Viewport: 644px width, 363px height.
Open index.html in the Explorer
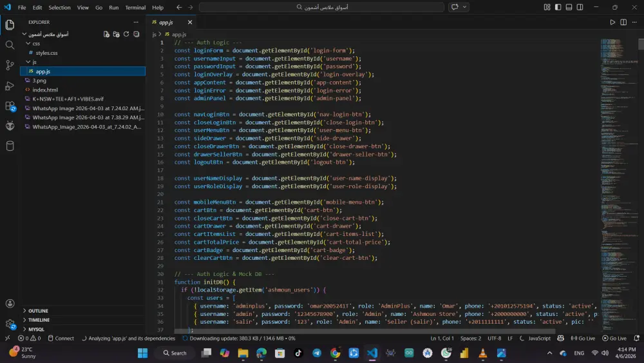[82, 90]
